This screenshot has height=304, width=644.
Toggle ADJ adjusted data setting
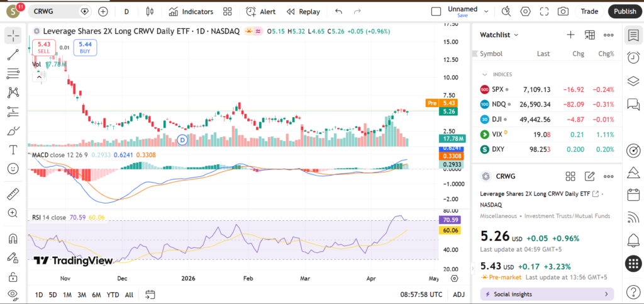coord(459,295)
